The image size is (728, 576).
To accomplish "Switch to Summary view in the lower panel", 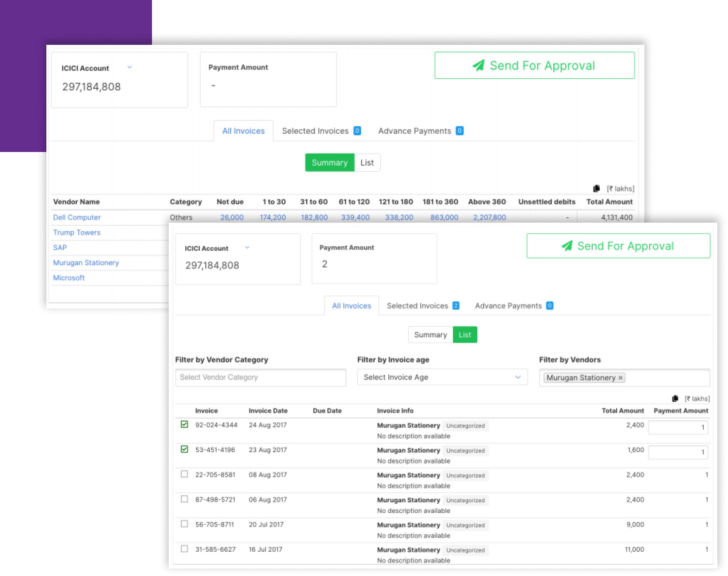I will [x=430, y=335].
